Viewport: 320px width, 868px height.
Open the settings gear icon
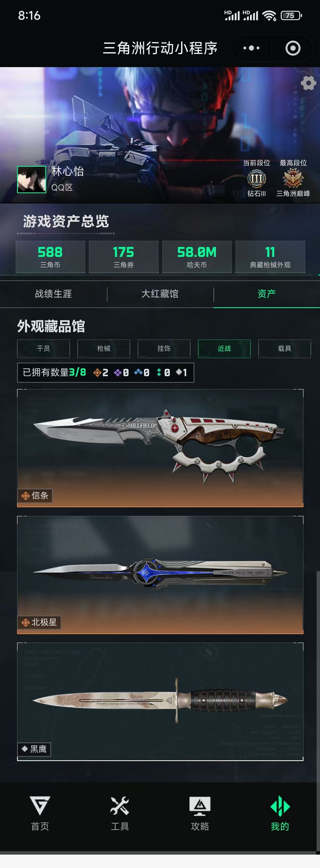coord(308,83)
